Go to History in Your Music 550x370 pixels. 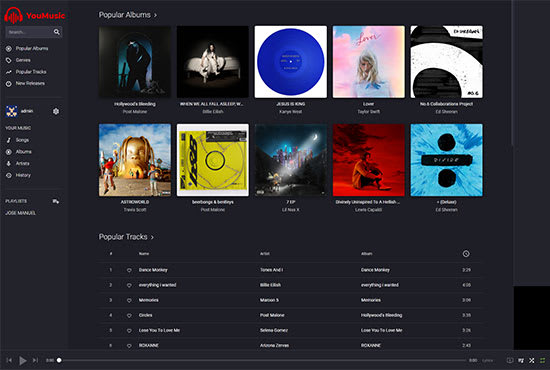coord(23,175)
